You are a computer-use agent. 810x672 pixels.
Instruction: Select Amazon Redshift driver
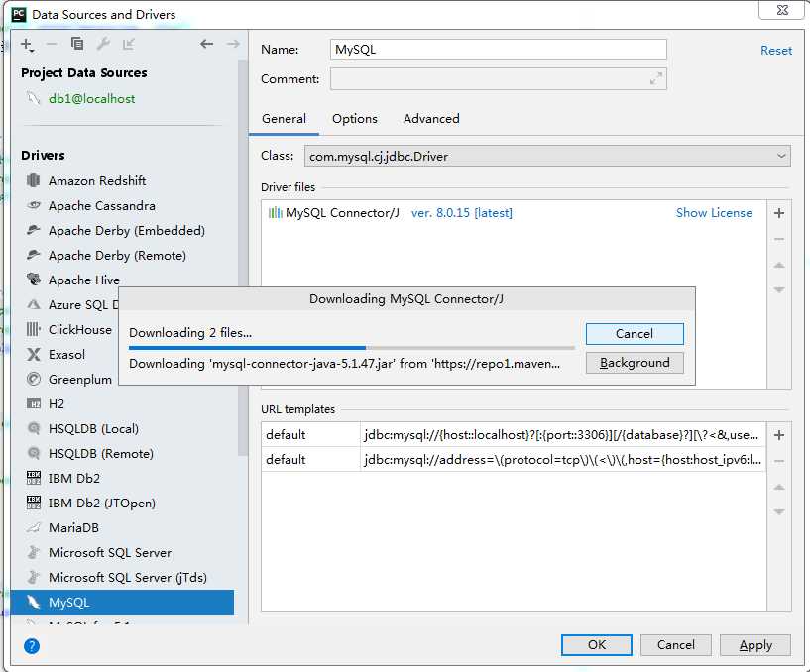(97, 180)
